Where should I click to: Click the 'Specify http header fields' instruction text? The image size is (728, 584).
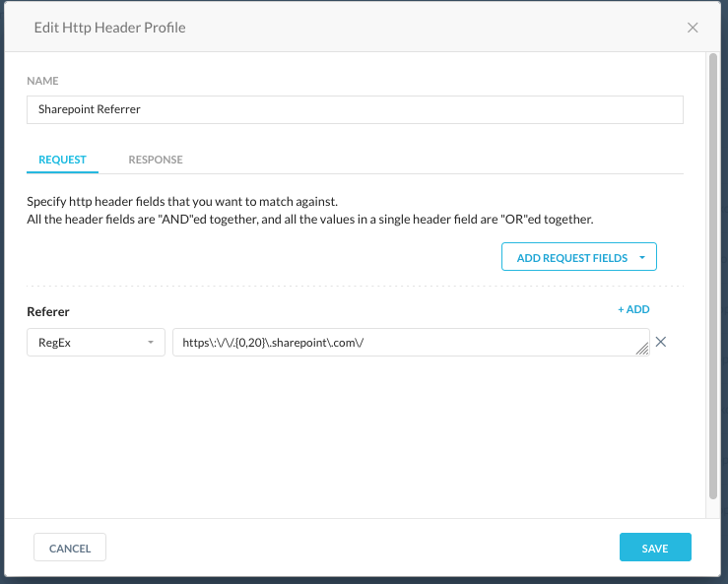tap(182, 202)
